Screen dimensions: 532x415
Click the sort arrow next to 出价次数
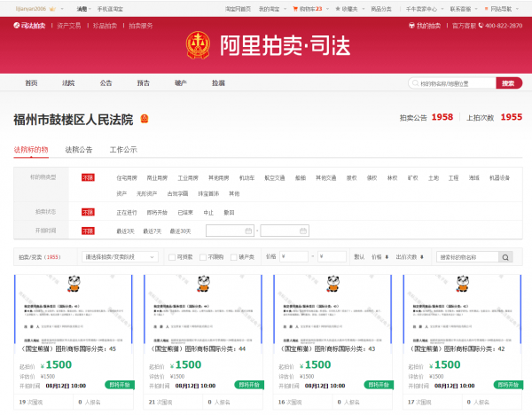[422, 257]
